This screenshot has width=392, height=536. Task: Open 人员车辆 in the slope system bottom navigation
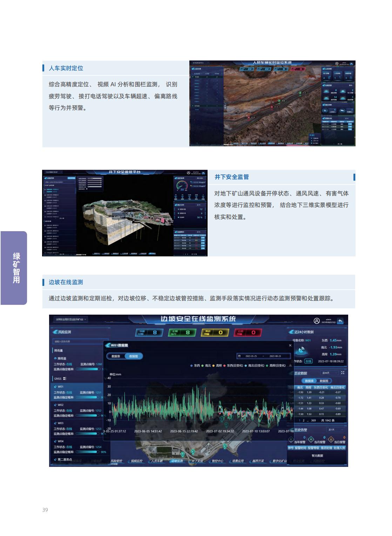pyautogui.click(x=157, y=461)
